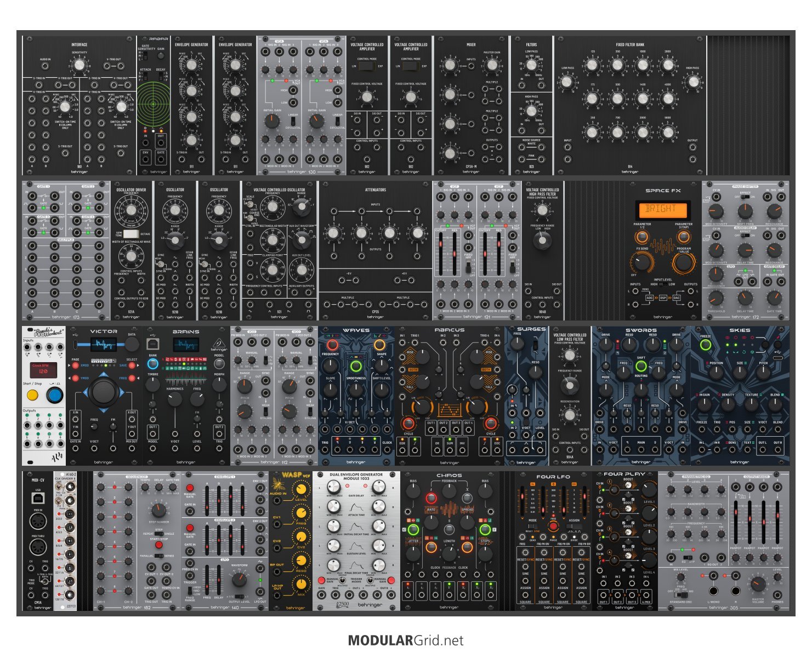Click the green radar screen on Radar module

(x=153, y=104)
